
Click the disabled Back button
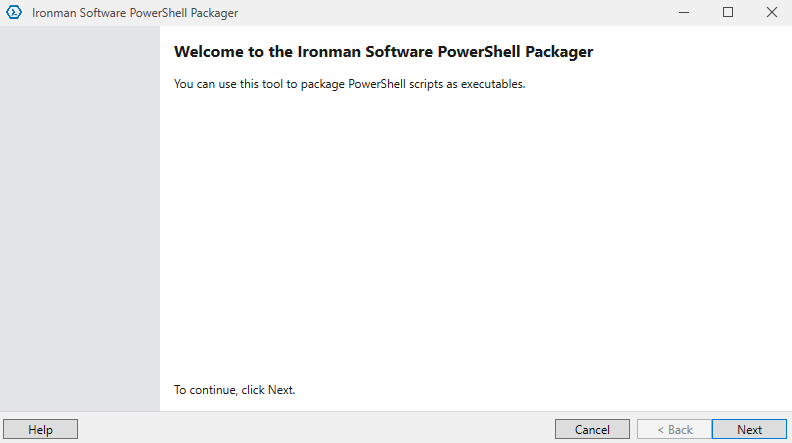[674, 430]
